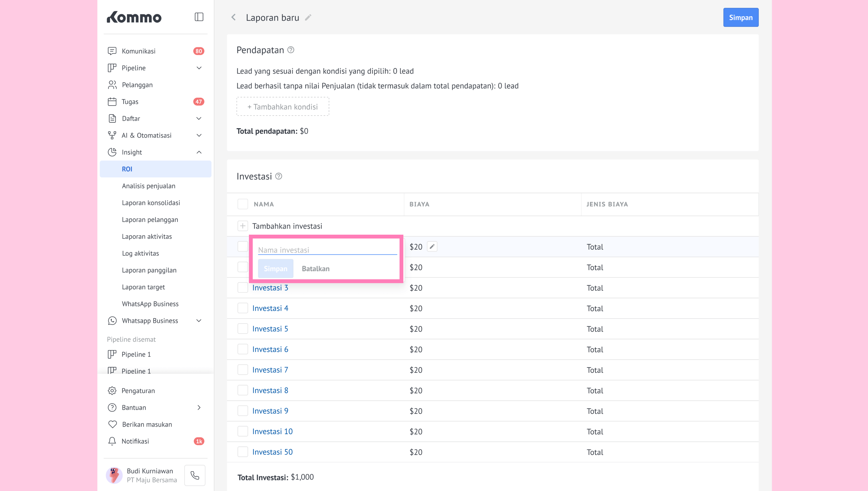This screenshot has width=868, height=491.
Task: Expand the Pipeline menu chevron
Action: click(199, 68)
